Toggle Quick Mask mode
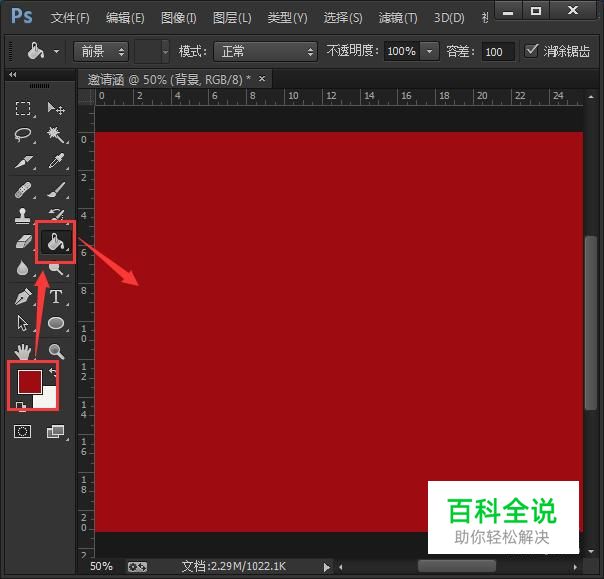The height and width of the screenshot is (579, 604). coord(22,431)
